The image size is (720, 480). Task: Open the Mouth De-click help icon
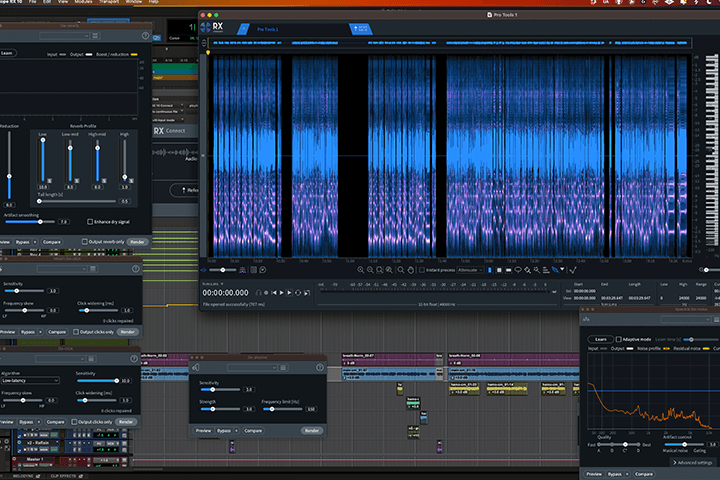135,269
